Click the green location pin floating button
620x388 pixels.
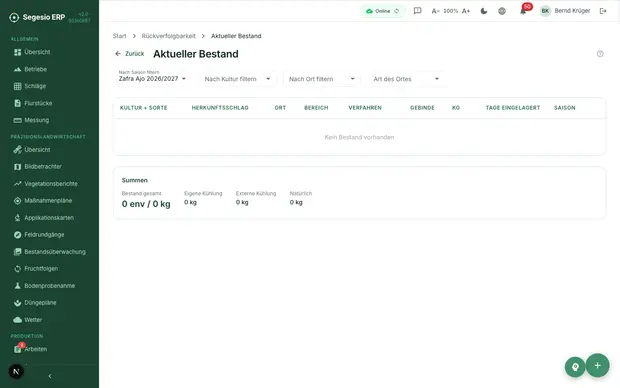[575, 367]
